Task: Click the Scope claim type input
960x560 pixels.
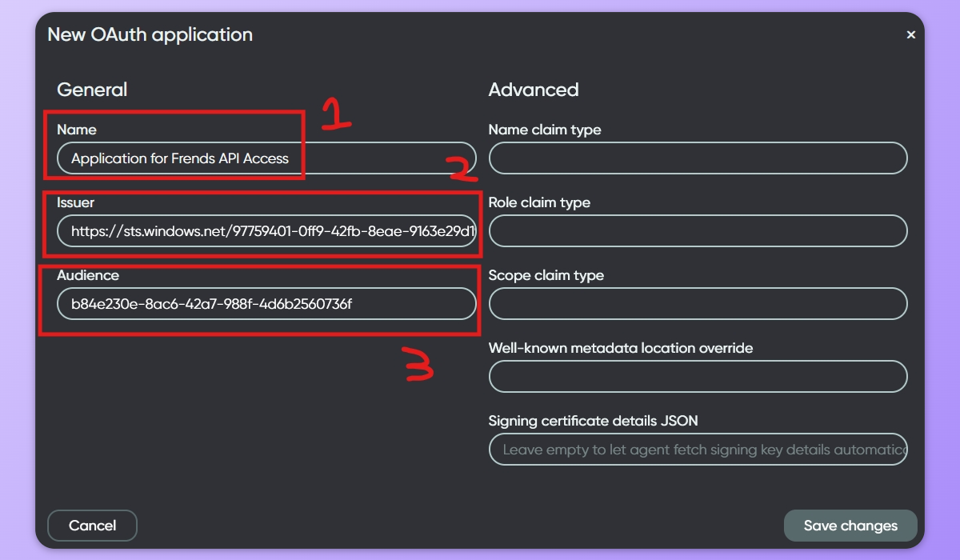Action: [x=698, y=304]
